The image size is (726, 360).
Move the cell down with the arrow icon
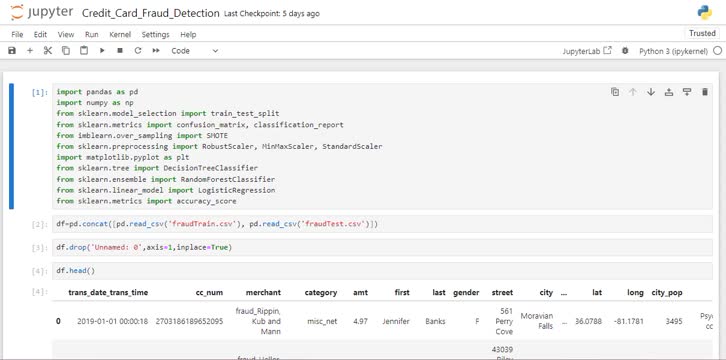coord(651,92)
